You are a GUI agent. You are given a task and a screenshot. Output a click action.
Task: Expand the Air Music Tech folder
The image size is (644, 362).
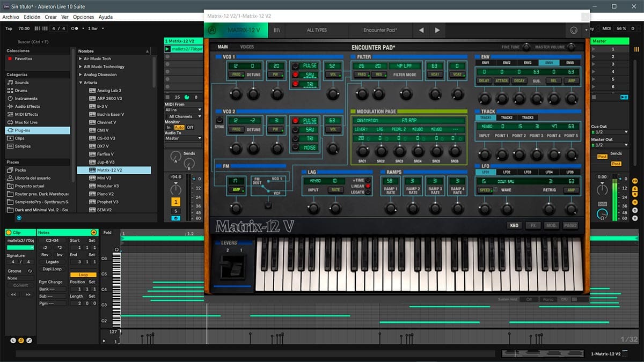click(80, 58)
